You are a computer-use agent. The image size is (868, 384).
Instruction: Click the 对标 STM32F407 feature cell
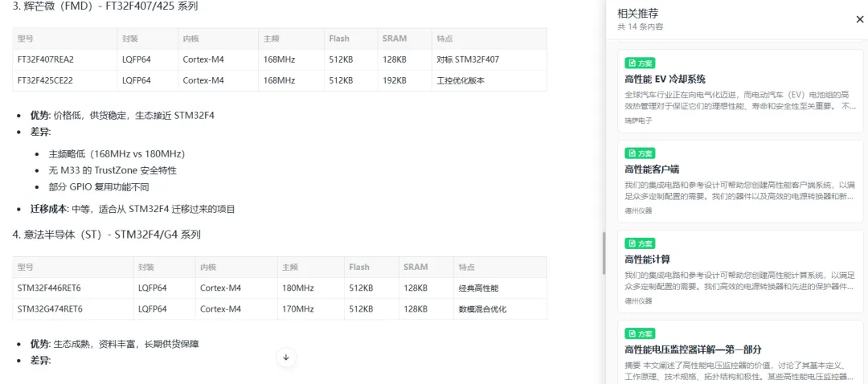(x=489, y=59)
